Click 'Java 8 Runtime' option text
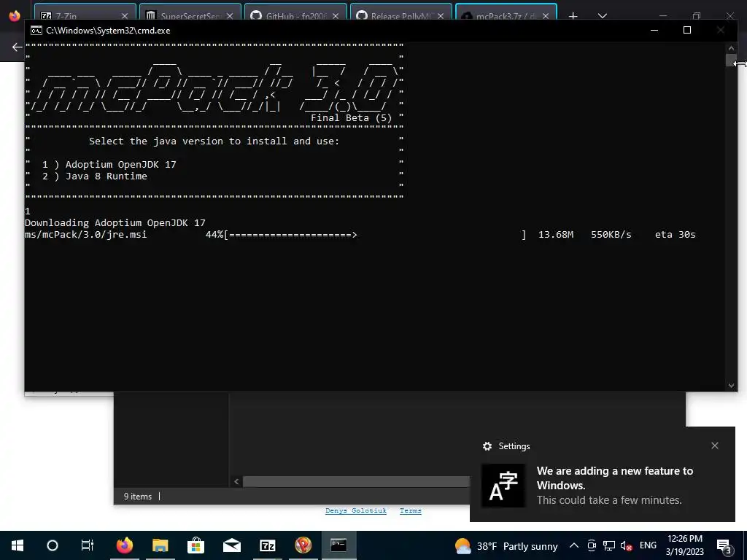 [107, 176]
